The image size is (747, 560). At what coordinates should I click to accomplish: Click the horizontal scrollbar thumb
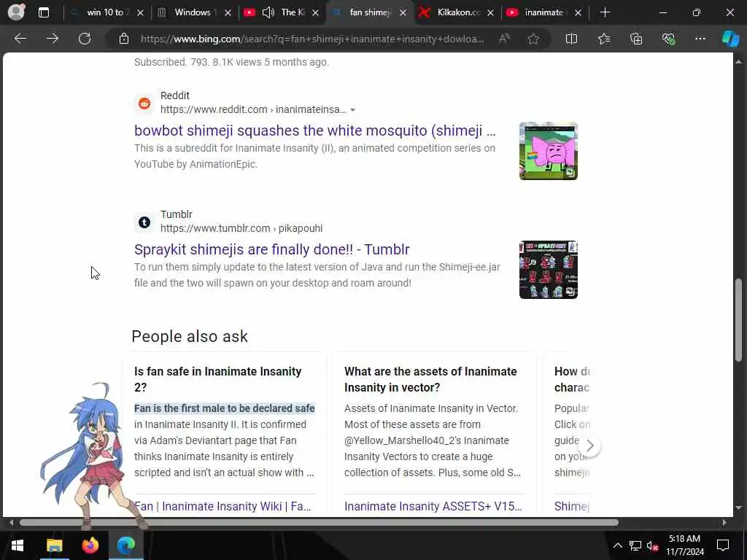coord(319,522)
